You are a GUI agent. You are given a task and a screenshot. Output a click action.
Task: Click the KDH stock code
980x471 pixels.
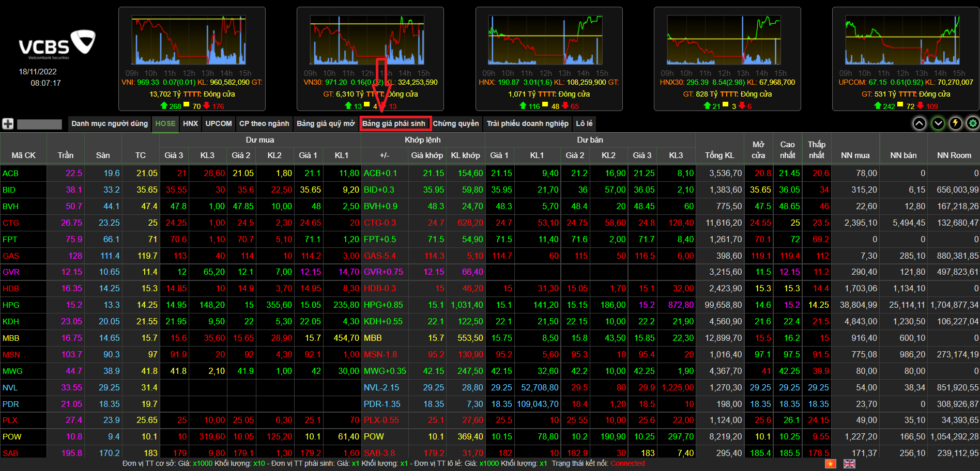11,322
